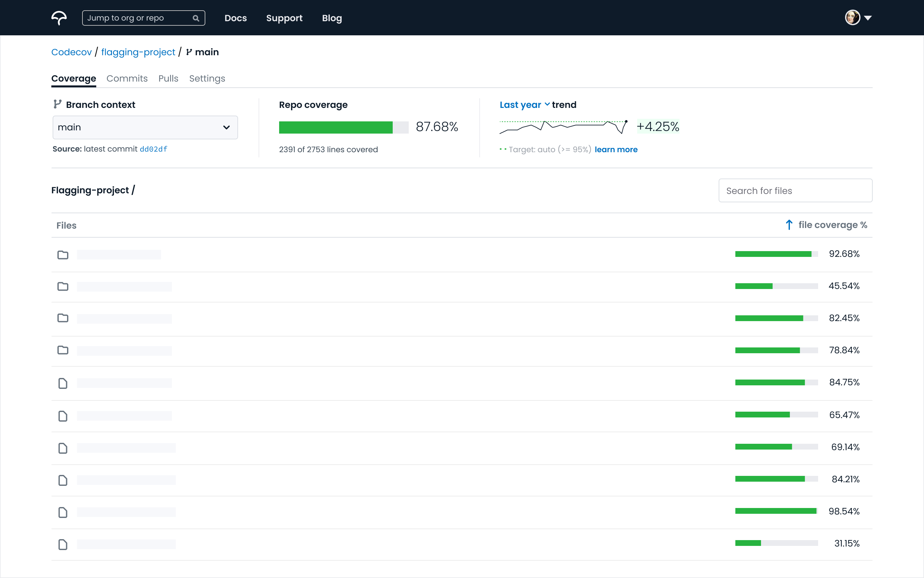Screen dimensions: 924x578
Task: Click the repo coverage progress bar
Action: tap(344, 127)
